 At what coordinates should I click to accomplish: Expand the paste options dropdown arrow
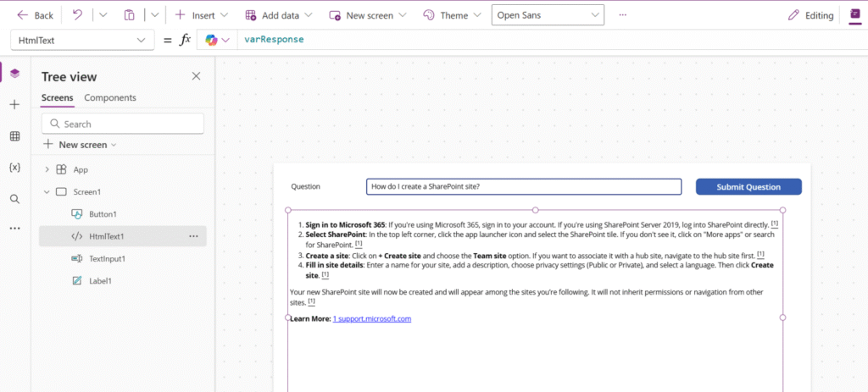click(155, 15)
